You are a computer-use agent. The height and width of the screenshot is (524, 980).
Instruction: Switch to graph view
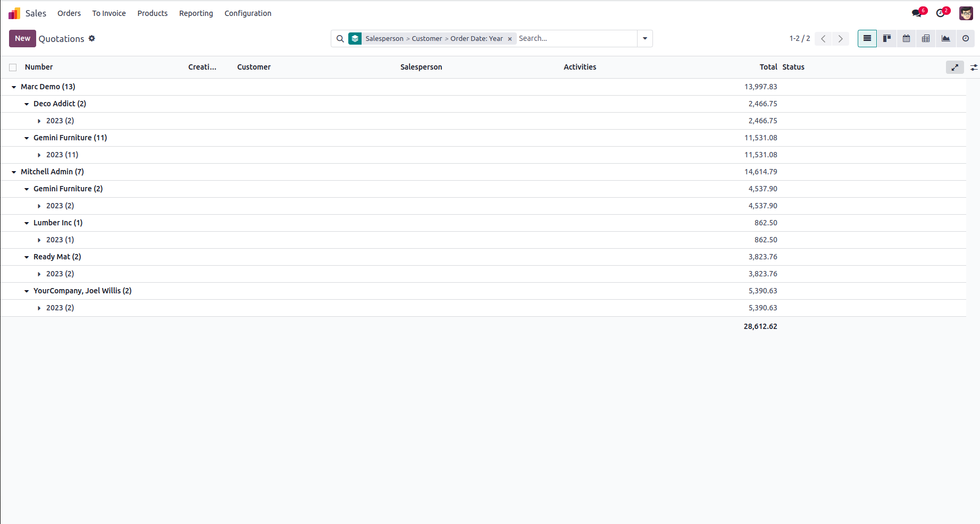point(945,38)
